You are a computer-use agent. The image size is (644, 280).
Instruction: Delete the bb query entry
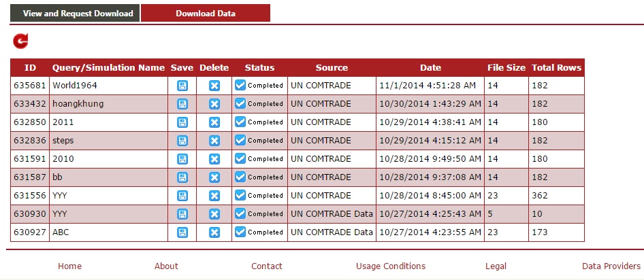click(214, 177)
